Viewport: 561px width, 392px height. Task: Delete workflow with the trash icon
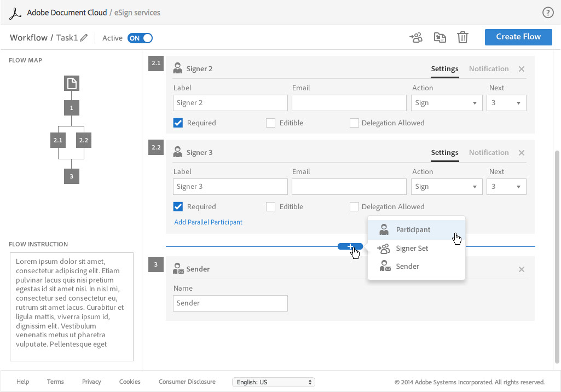tap(462, 37)
